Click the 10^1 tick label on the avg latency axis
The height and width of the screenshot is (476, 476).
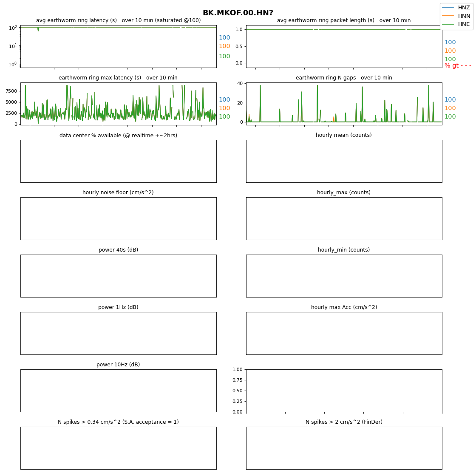pyautogui.click(x=13, y=46)
